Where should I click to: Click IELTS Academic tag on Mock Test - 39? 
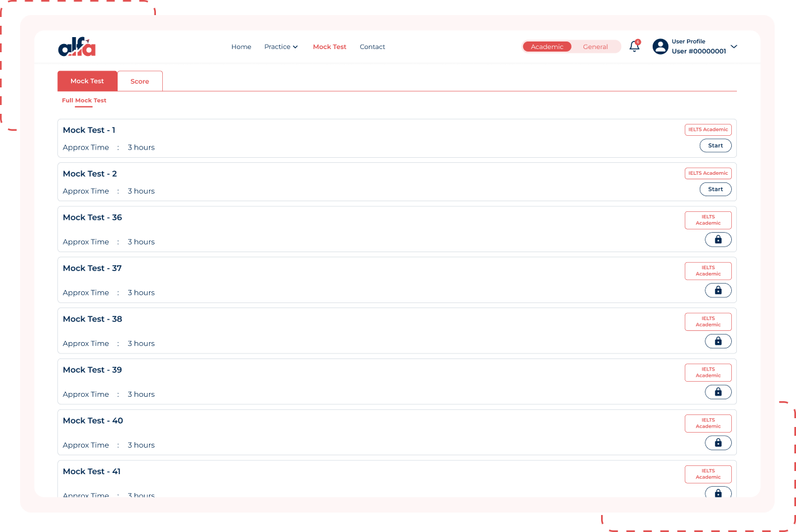click(x=708, y=372)
